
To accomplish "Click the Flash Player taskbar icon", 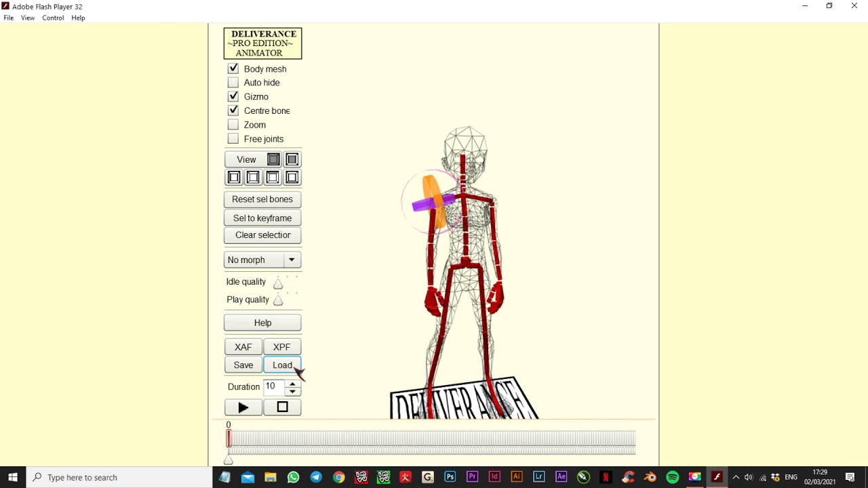I will click(717, 477).
